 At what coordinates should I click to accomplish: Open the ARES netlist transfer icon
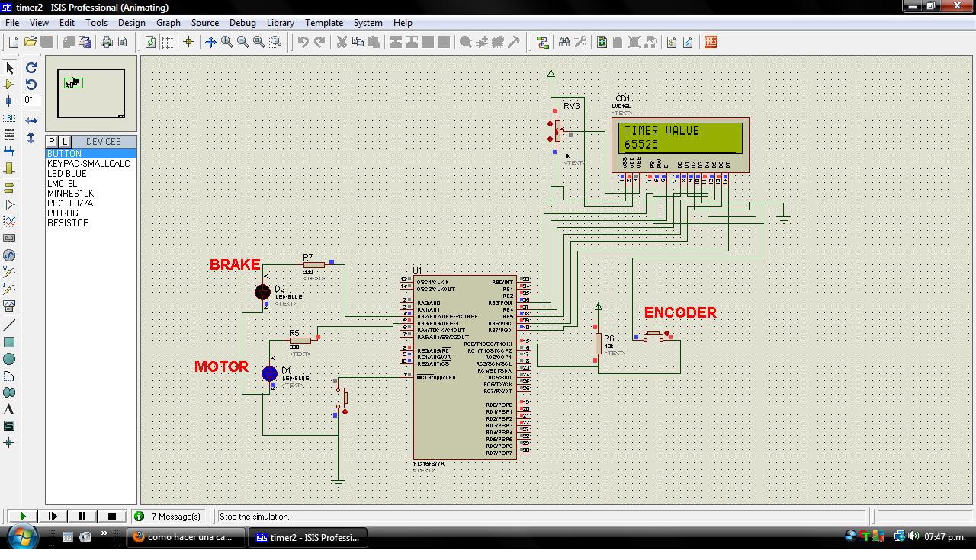tap(711, 42)
